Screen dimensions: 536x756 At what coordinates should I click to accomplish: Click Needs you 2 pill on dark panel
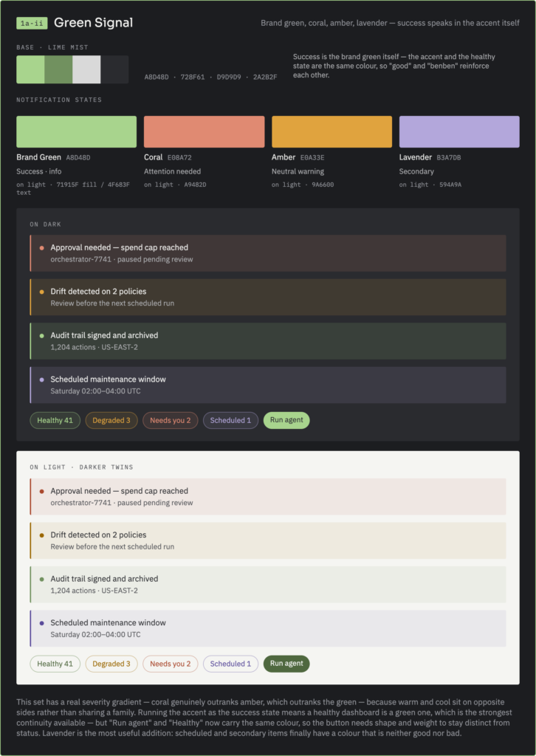170,420
